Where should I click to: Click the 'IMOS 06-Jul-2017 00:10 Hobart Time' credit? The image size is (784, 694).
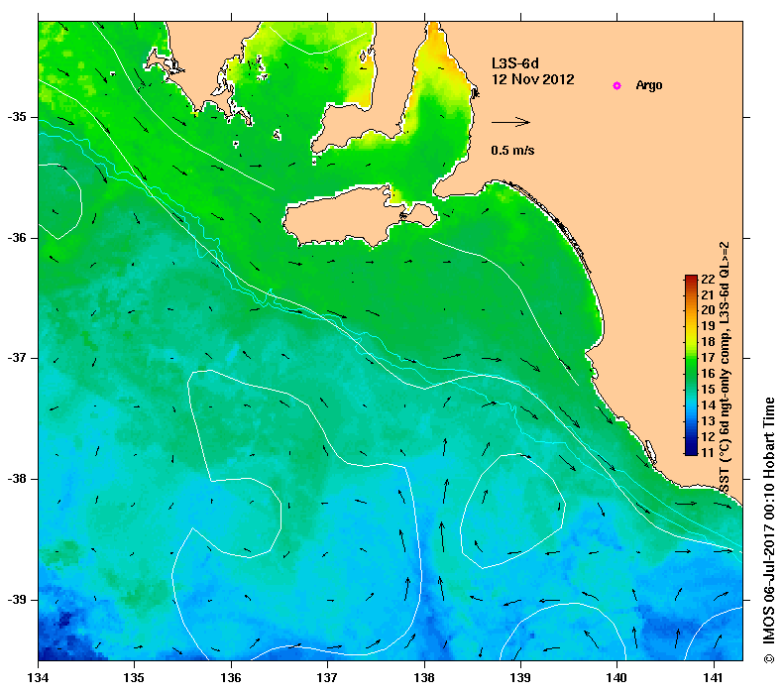(768, 530)
